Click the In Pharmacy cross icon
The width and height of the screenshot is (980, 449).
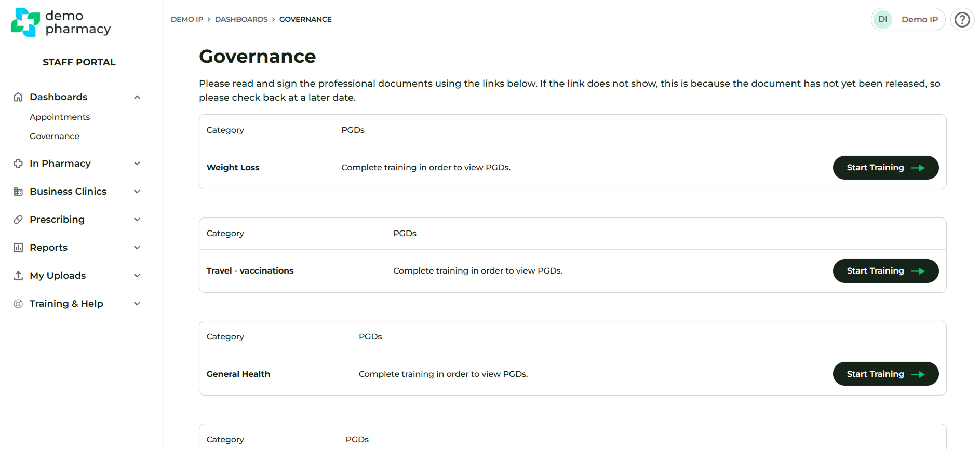[18, 164]
